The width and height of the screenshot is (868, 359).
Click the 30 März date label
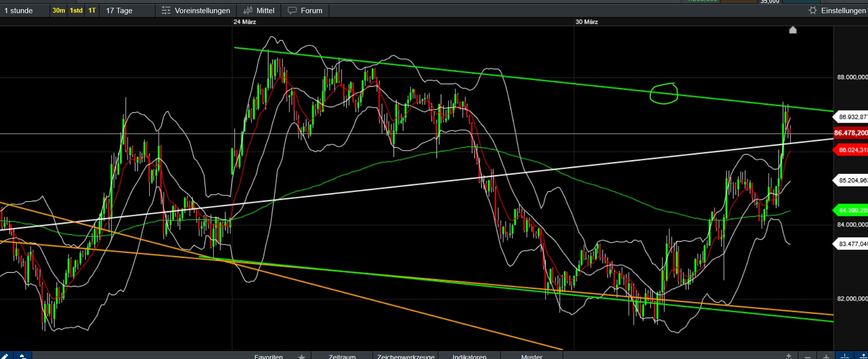pyautogui.click(x=586, y=22)
